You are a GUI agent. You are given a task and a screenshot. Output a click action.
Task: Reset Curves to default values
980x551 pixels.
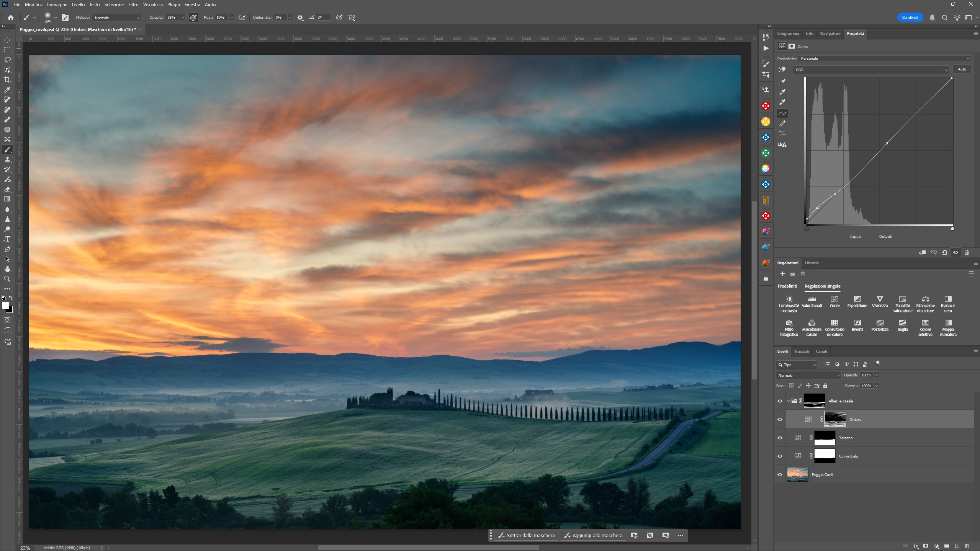tap(945, 252)
